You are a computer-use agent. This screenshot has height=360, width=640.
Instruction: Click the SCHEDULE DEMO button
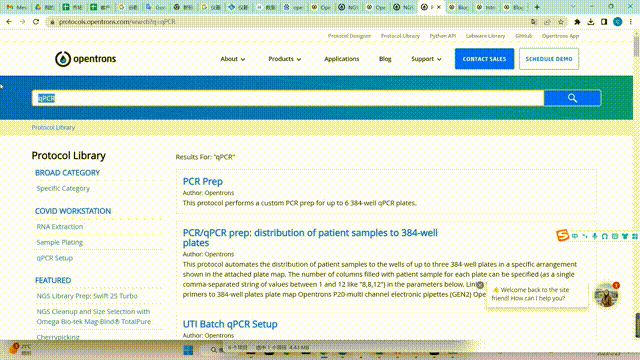point(549,59)
